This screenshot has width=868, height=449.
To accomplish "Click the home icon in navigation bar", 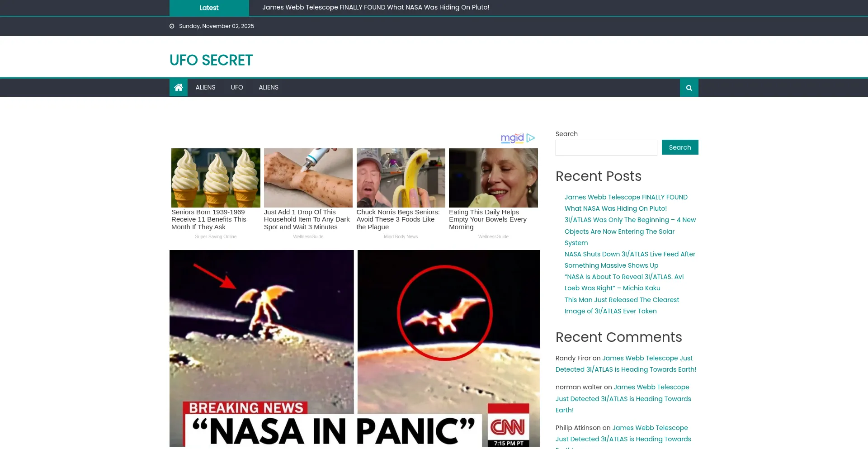I will pos(179,87).
